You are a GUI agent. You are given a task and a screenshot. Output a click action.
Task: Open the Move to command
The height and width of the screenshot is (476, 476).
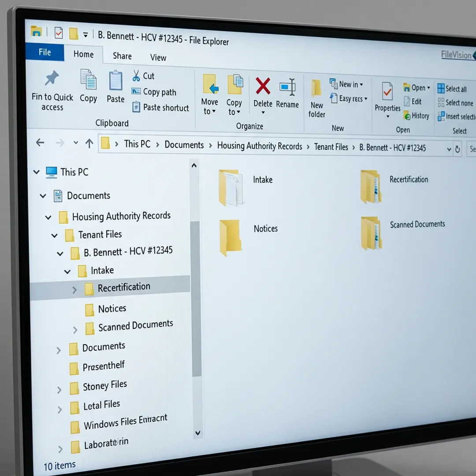(210, 95)
